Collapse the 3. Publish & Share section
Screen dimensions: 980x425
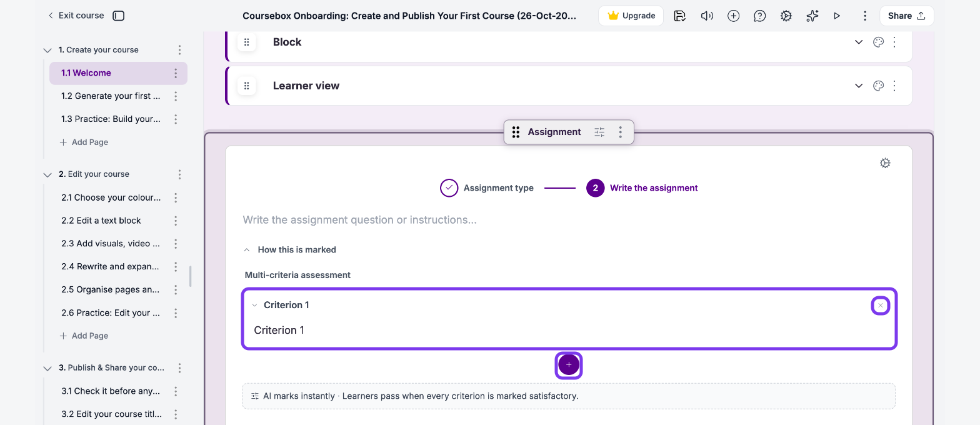47,368
